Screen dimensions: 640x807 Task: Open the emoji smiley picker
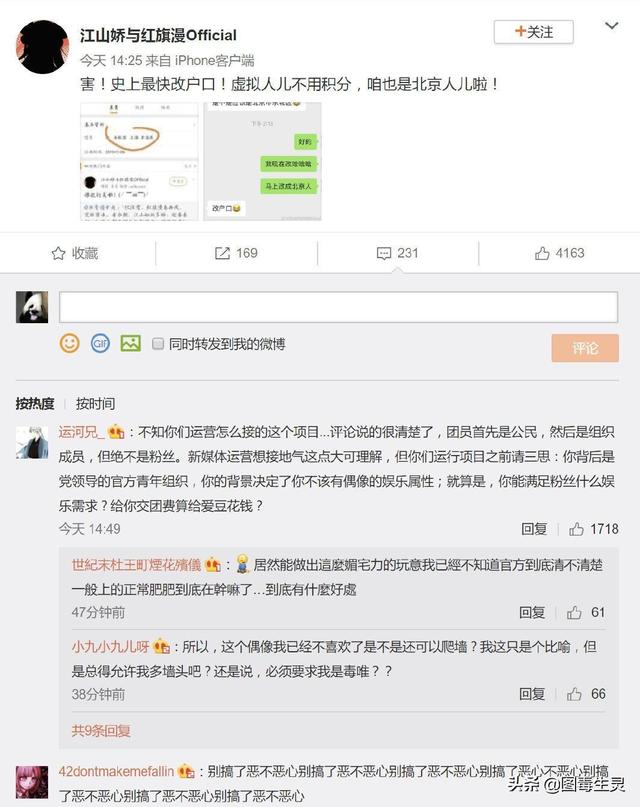(x=70, y=343)
